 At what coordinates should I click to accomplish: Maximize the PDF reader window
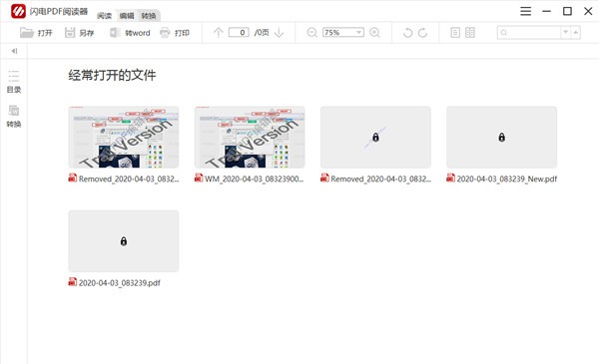click(x=568, y=11)
